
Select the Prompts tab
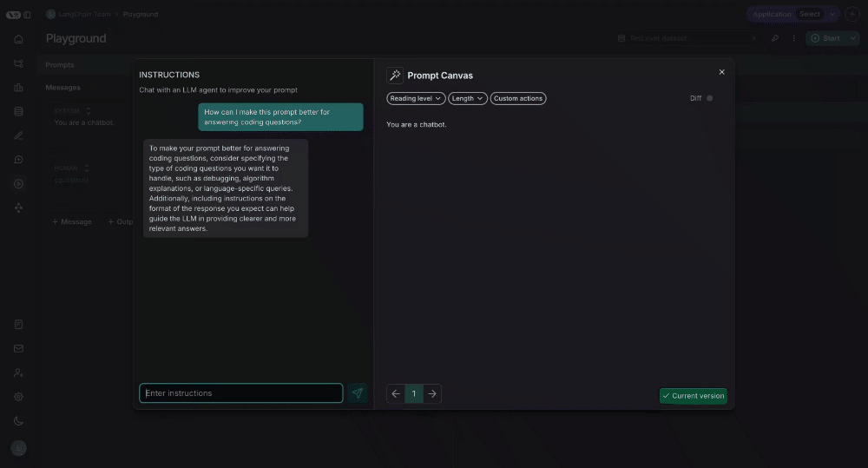tap(60, 65)
